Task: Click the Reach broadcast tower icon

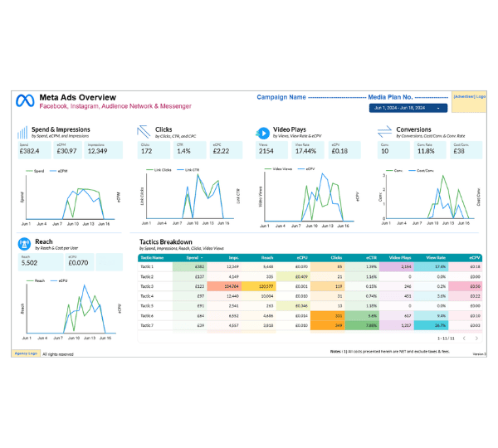Action: click(24, 244)
